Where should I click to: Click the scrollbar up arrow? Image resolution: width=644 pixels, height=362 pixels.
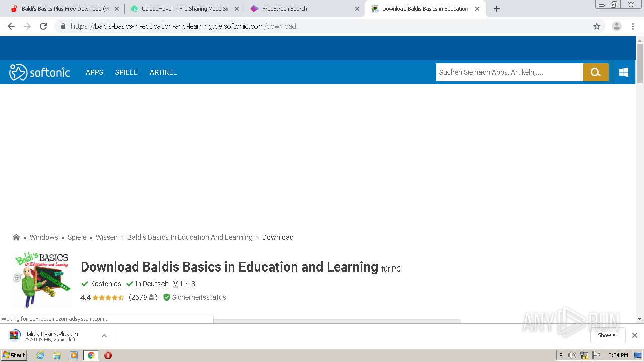click(x=640, y=40)
